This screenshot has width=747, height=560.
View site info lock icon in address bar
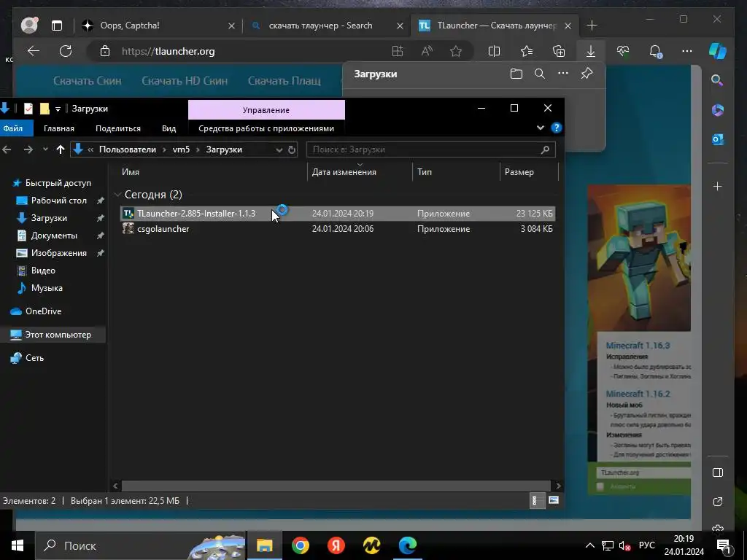(105, 51)
